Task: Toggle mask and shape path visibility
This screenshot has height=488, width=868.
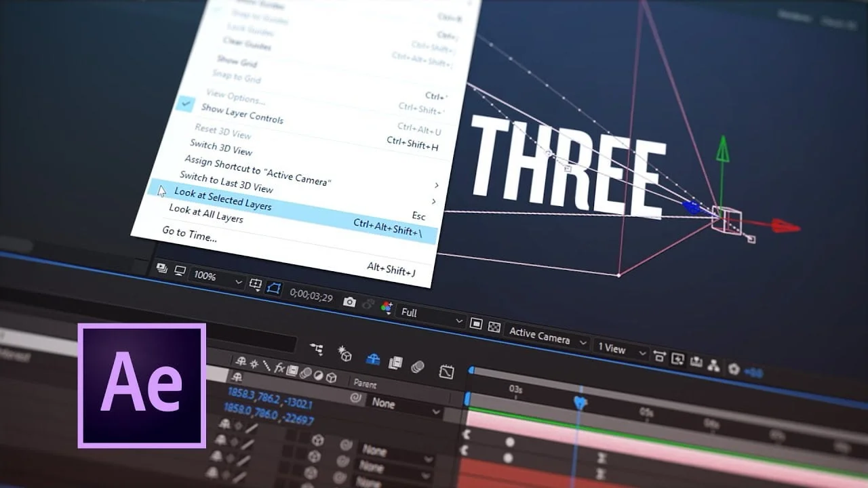Action: coord(273,288)
